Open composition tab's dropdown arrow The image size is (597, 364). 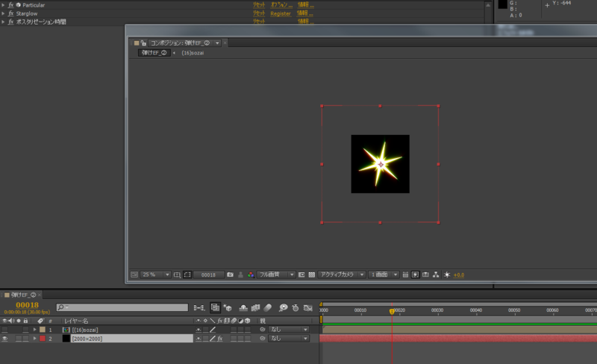pos(217,43)
